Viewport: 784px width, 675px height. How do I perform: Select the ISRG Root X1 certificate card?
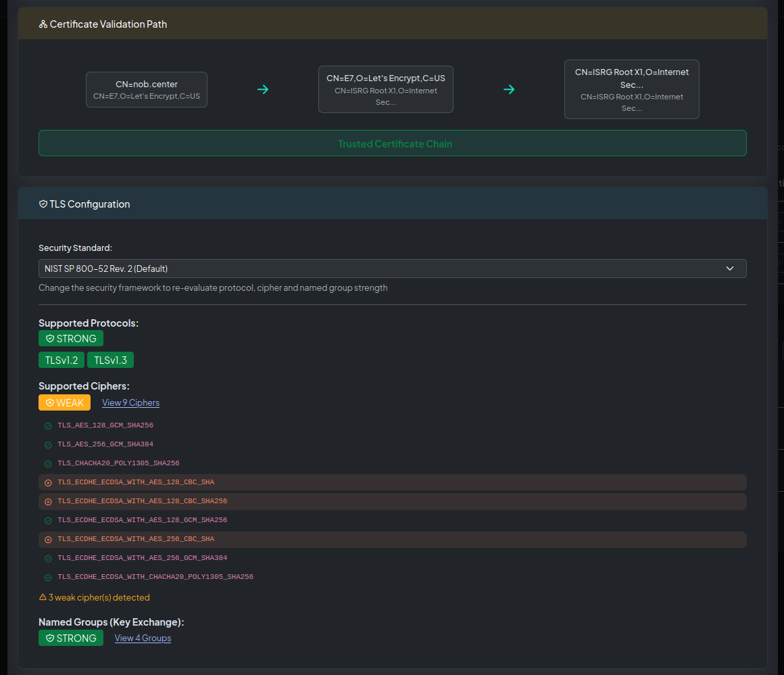pyautogui.click(x=632, y=89)
